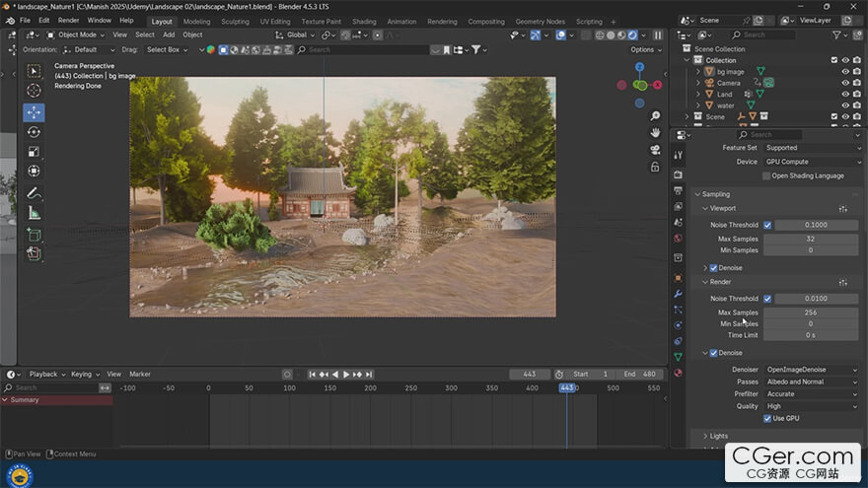
Task: Hide the Land object with its eye icon
Action: (x=845, y=94)
